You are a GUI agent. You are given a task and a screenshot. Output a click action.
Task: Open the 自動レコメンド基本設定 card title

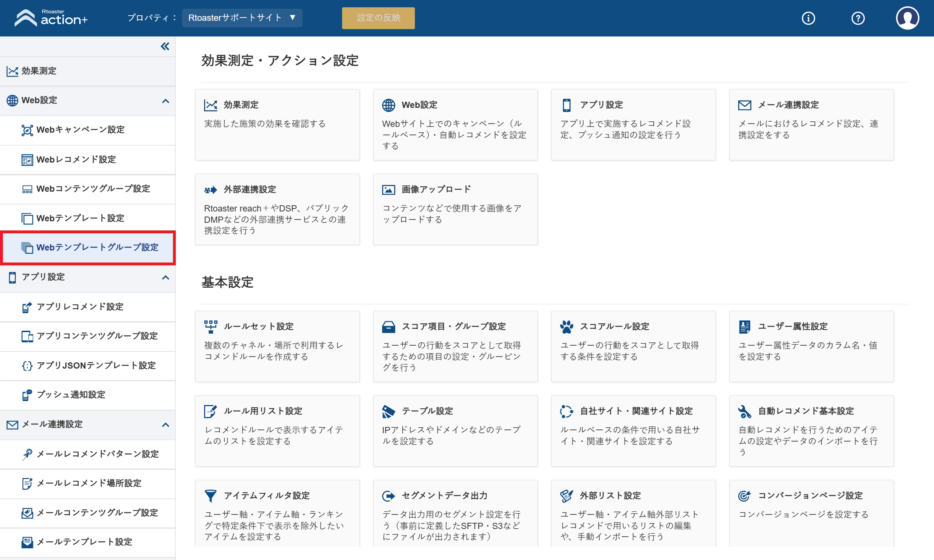click(x=806, y=411)
